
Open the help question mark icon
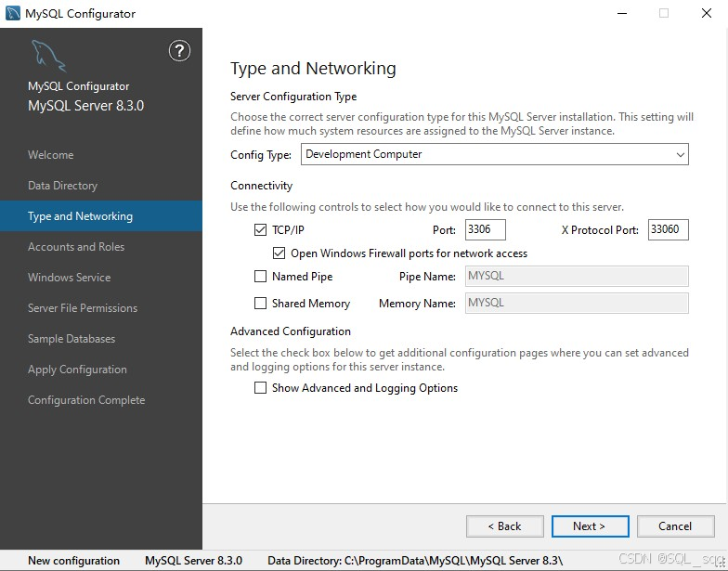179,50
